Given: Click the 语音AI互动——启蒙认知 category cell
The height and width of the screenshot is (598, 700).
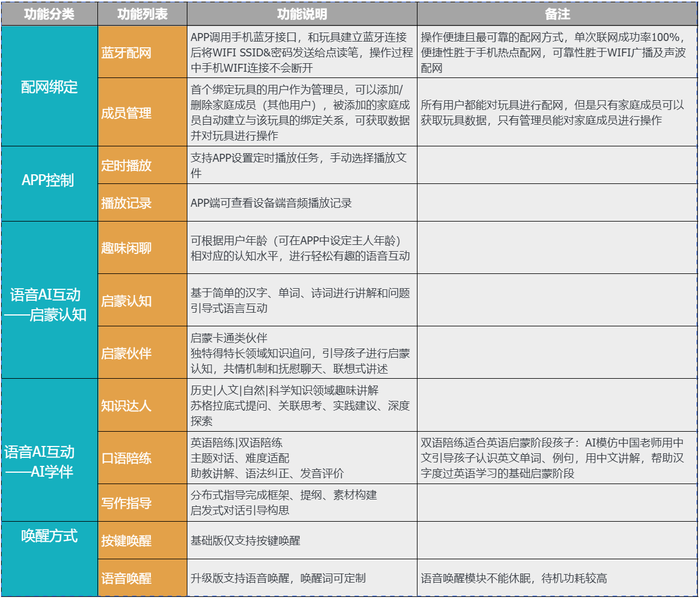Looking at the screenshot, I should [x=50, y=300].
